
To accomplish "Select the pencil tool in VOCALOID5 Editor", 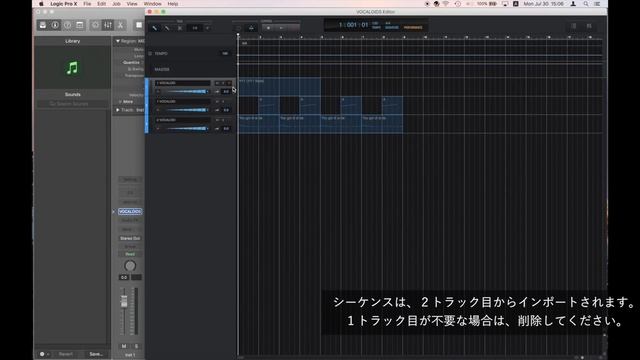I will pyautogui.click(x=167, y=28).
